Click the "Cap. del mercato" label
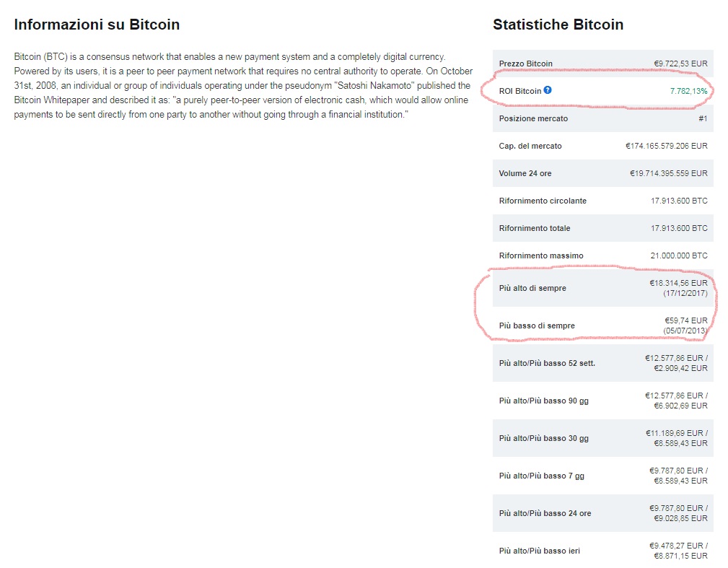The width and height of the screenshot is (728, 568). [x=530, y=146]
